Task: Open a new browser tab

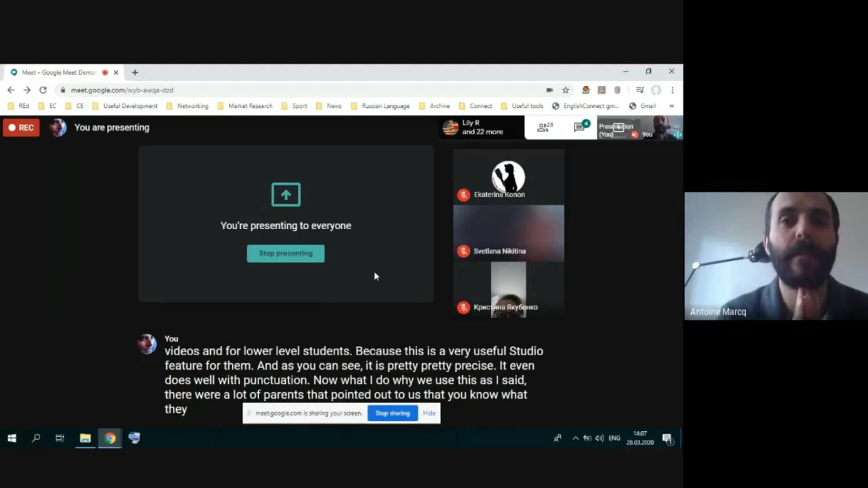Action: click(x=135, y=72)
